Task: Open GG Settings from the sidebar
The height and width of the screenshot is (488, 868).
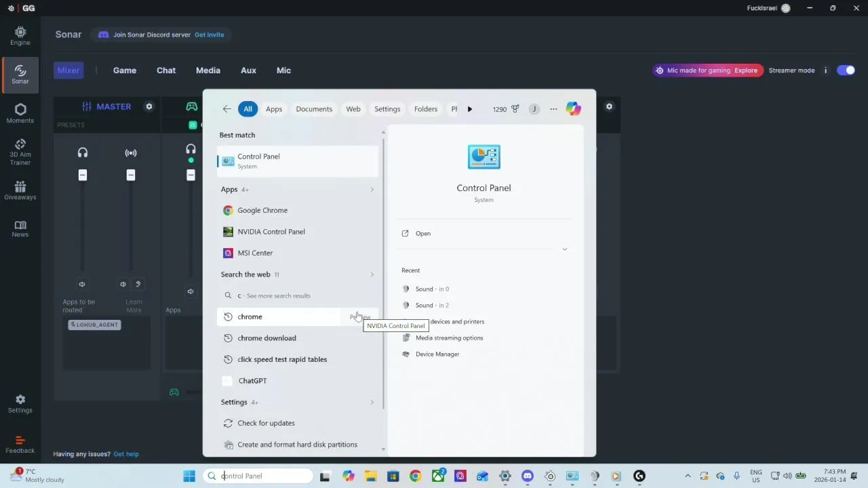Action: point(20,404)
